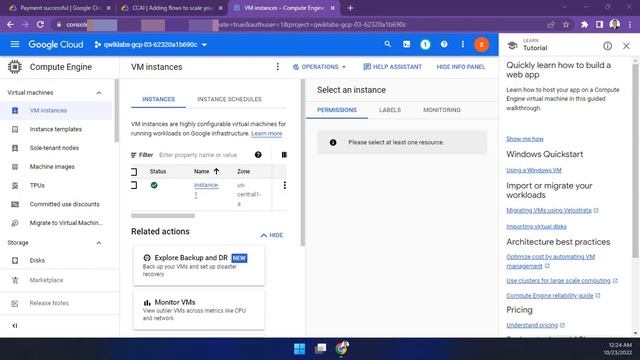Switch to Payment successful browser tab
Screen dimensions: 640x360
point(60,8)
